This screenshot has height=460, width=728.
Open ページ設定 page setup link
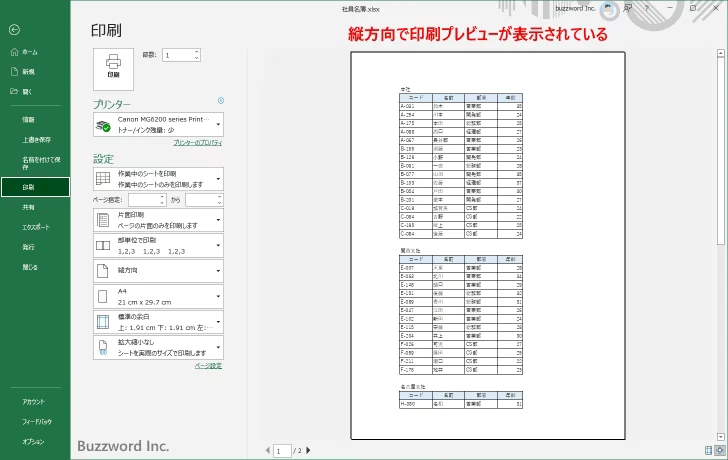(208, 366)
